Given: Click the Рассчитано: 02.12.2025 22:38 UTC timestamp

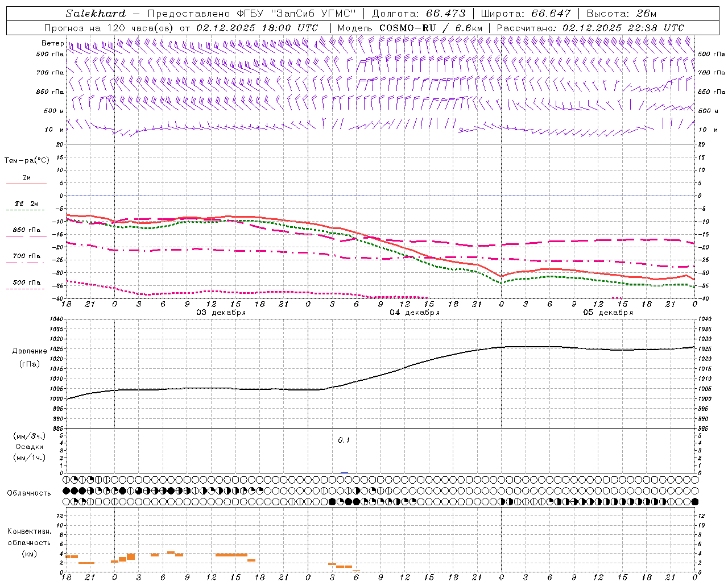Looking at the screenshot, I should 590,28.
